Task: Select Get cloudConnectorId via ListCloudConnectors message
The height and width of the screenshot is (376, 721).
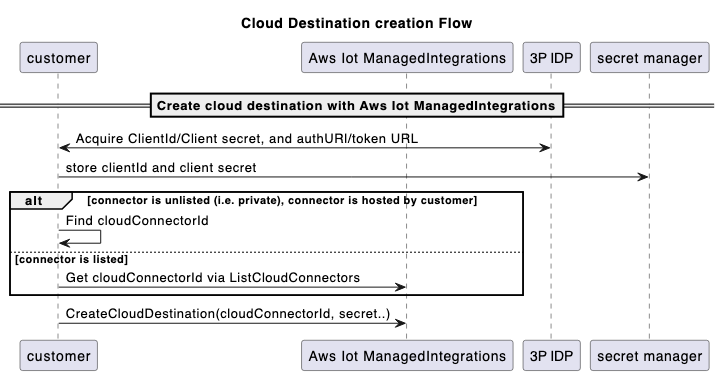Action: tap(213, 278)
